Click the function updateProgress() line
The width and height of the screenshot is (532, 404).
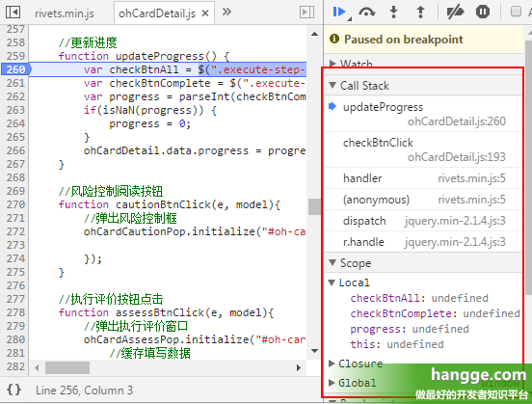tap(144, 56)
